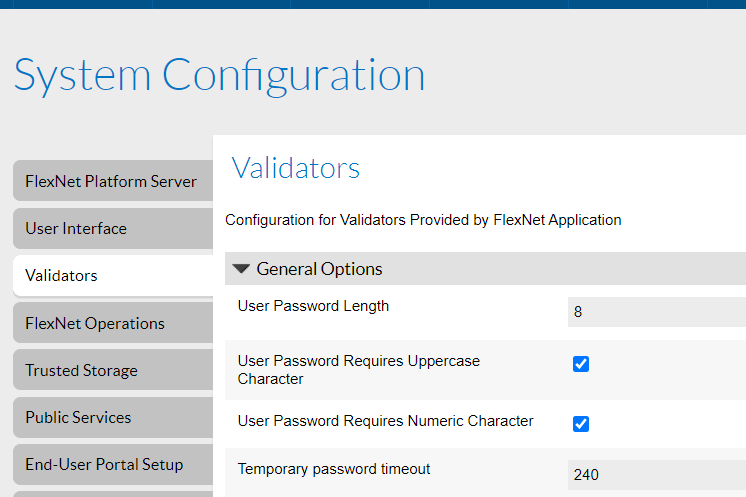Open the FlexNet Platform Server section
The height and width of the screenshot is (497, 746).
pyautogui.click(x=113, y=181)
